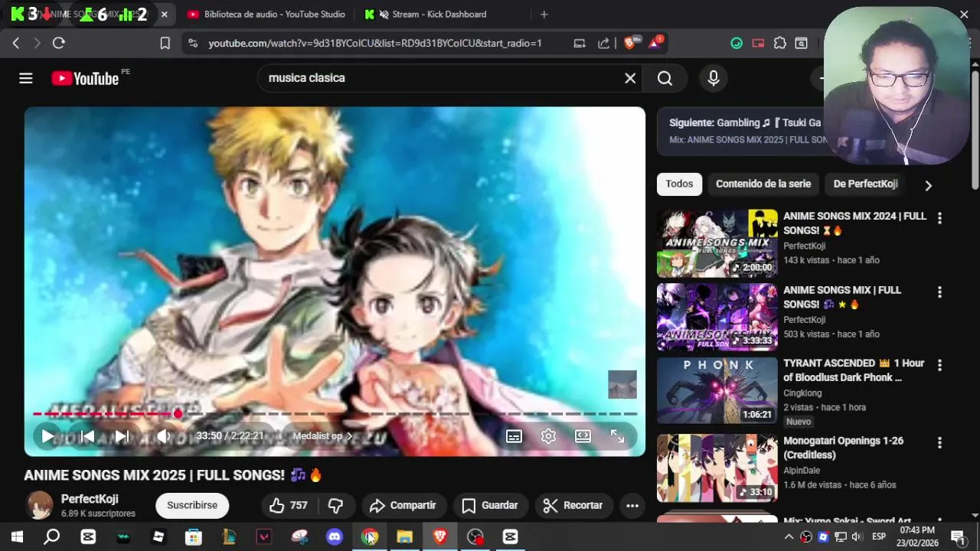
Task: Show hidden system tray icons
Action: [x=788, y=536]
